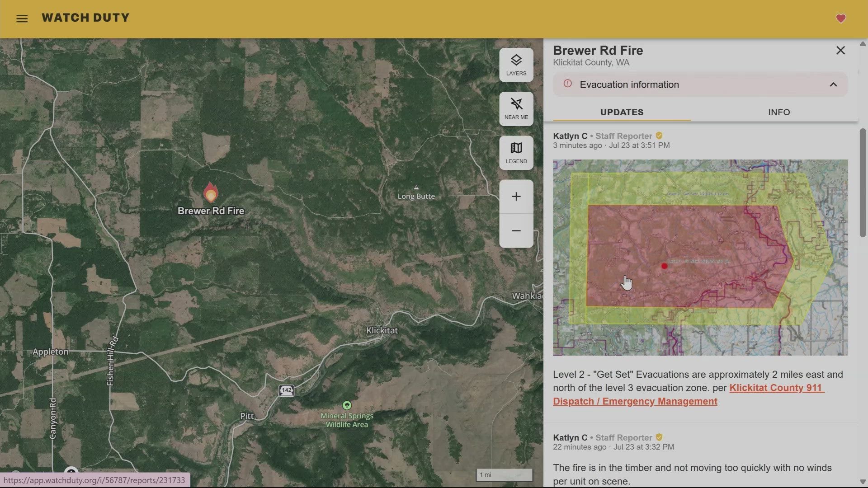Click the verified badge on the 3:32 PM update

pos(659,437)
